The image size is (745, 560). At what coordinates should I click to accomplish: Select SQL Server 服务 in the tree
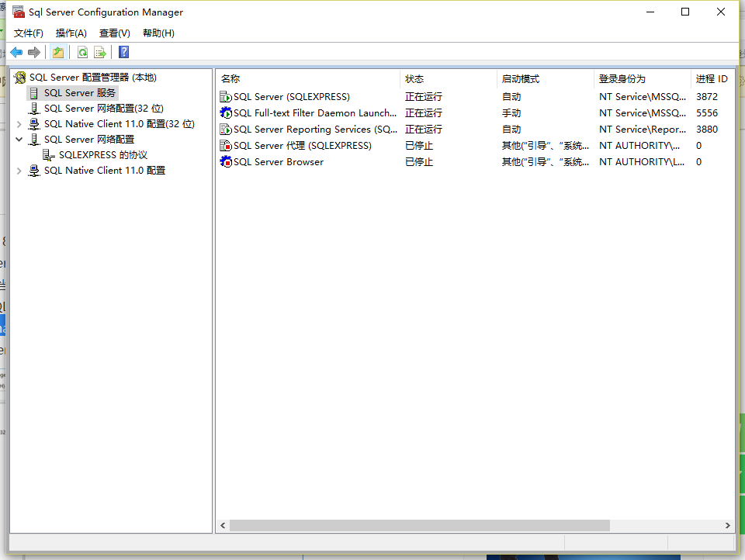click(80, 93)
